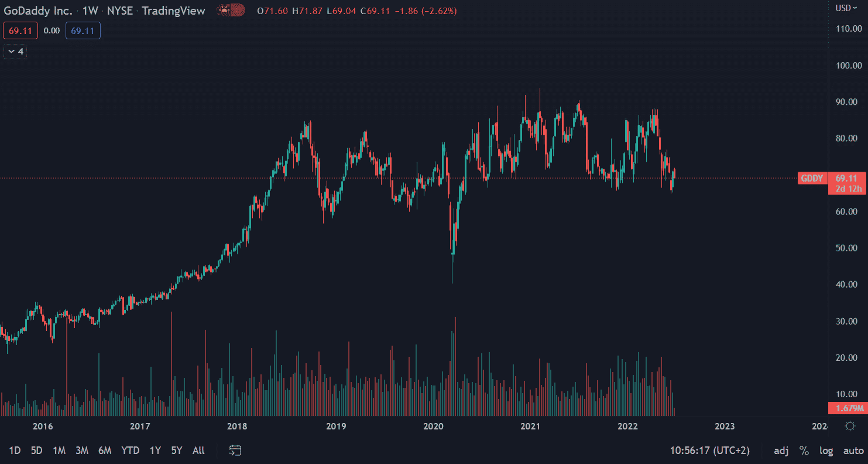This screenshot has height=464, width=868.
Task: Click the blue 69.11 buy button
Action: [x=83, y=30]
